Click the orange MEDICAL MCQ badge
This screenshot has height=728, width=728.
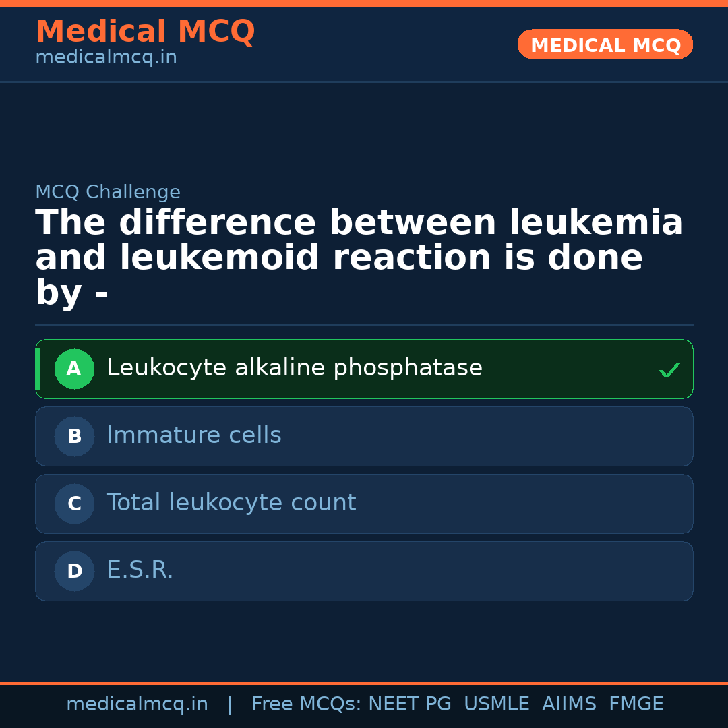605,45
